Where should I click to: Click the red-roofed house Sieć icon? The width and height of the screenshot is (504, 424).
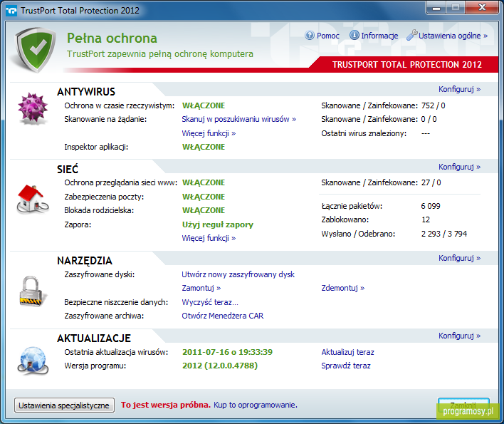pos(32,200)
